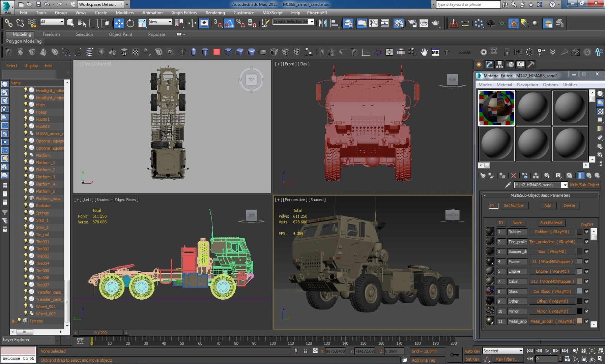Open the Create command panel tab
605x364 pixels.
click(478, 64)
